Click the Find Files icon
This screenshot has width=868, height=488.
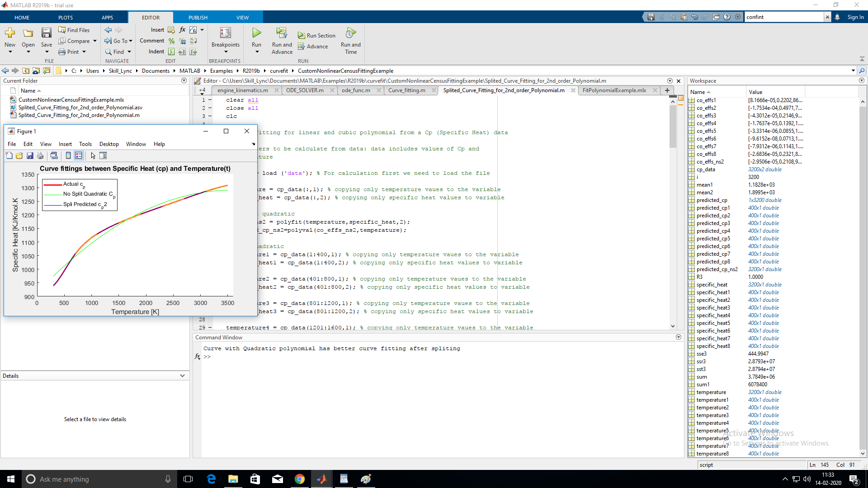click(x=62, y=30)
